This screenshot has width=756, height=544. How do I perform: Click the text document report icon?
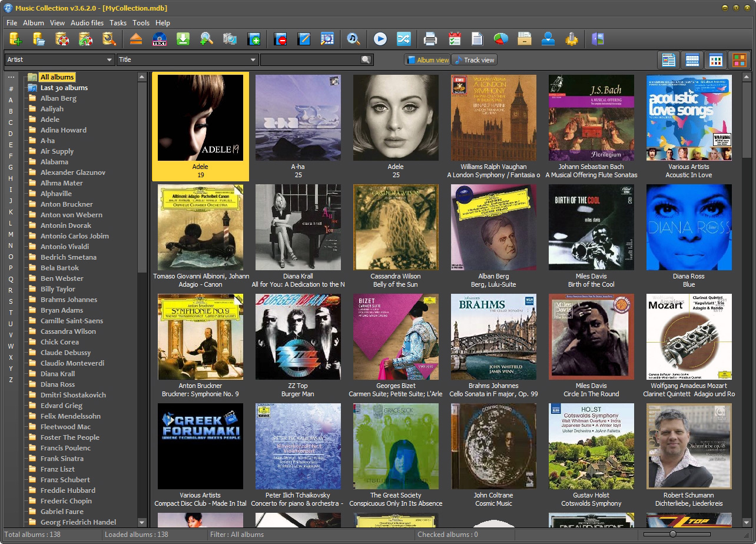pyautogui.click(x=478, y=39)
